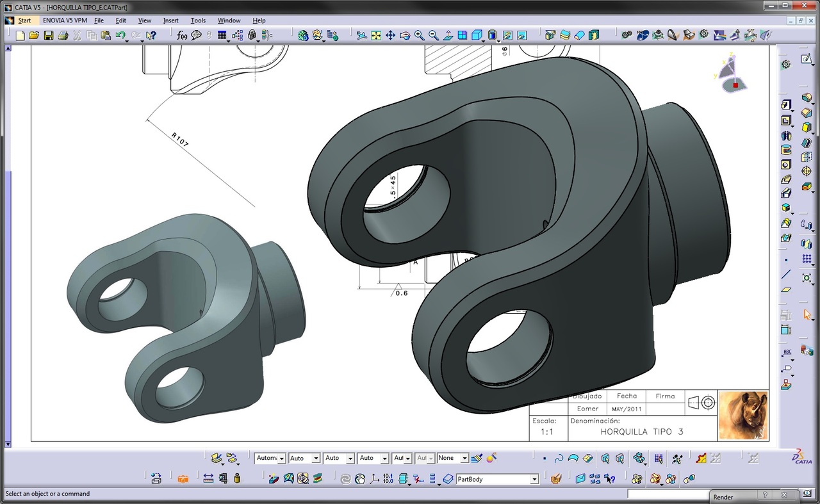
Task: Click the Paste clipboard icon
Action: pyautogui.click(x=105, y=35)
